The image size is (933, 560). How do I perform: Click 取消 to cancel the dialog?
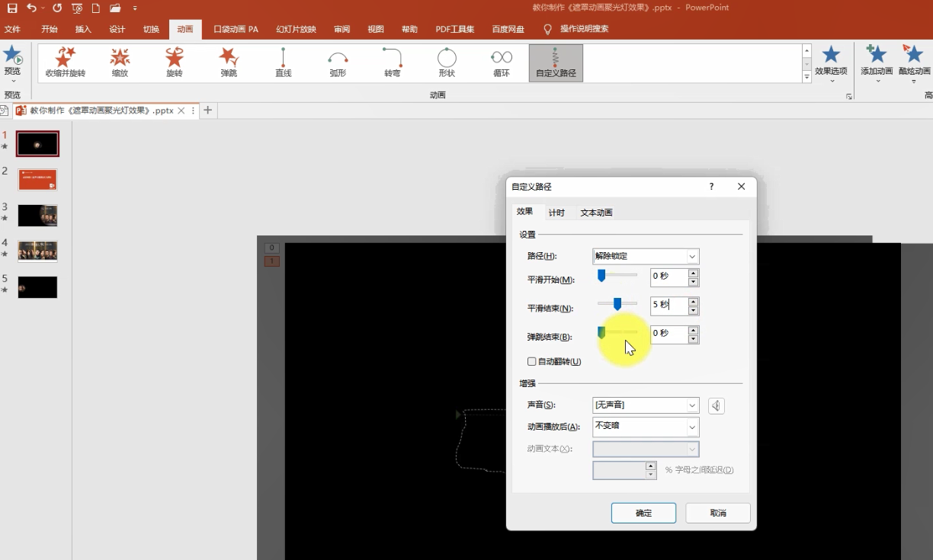coord(717,513)
